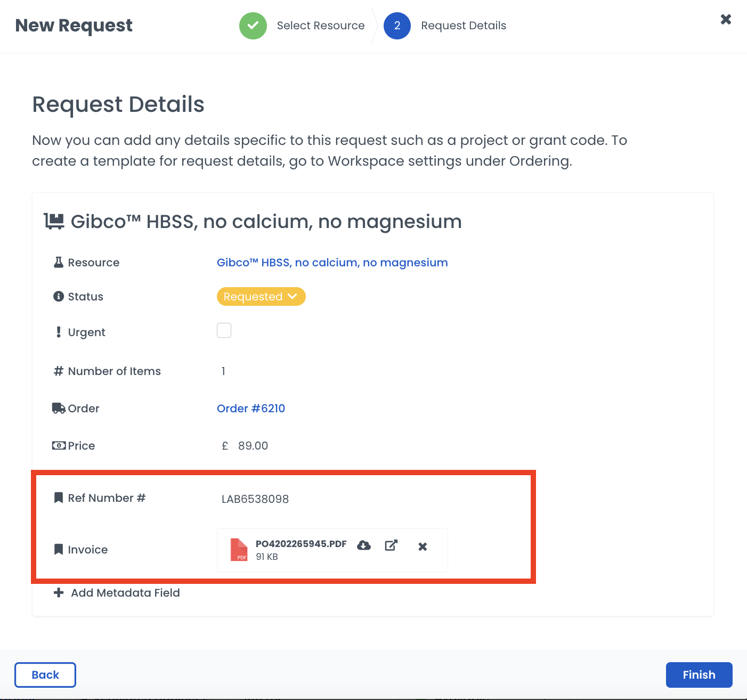Viewport: 747px width, 700px height.
Task: Download the PO4202265945.PDF invoice file
Action: [x=364, y=545]
